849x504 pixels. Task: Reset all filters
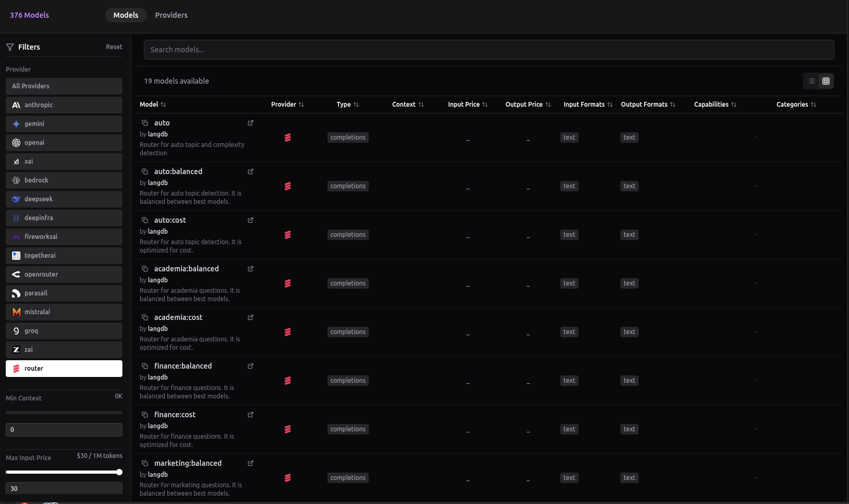pos(114,47)
